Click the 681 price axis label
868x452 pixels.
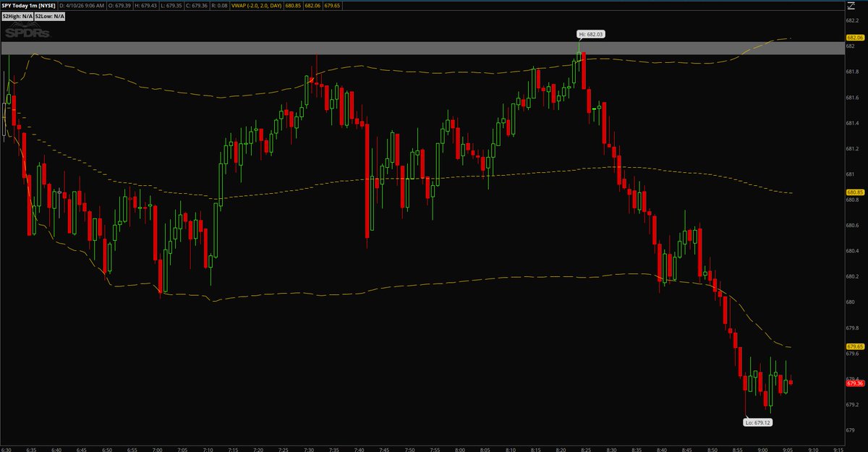(x=850, y=174)
